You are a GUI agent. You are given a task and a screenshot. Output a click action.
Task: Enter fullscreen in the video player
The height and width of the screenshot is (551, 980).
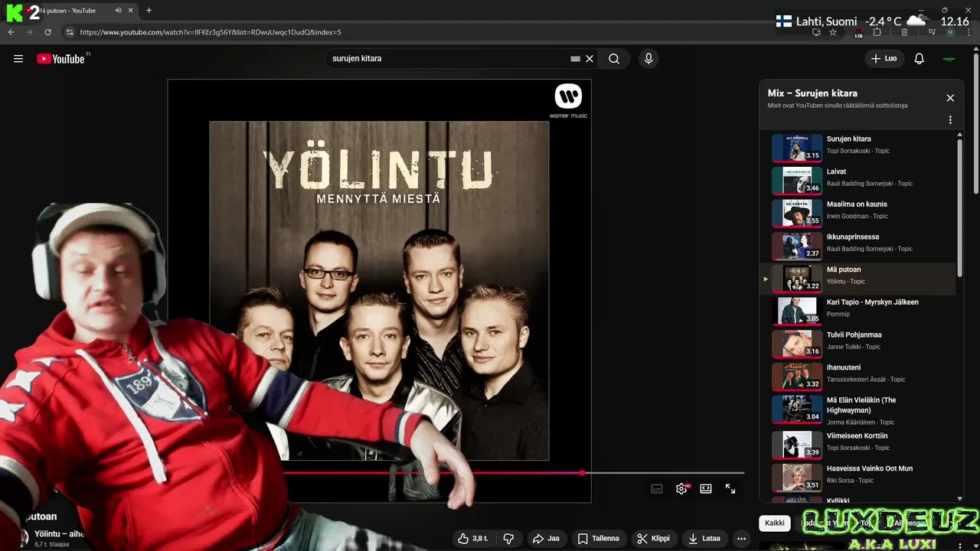point(730,489)
